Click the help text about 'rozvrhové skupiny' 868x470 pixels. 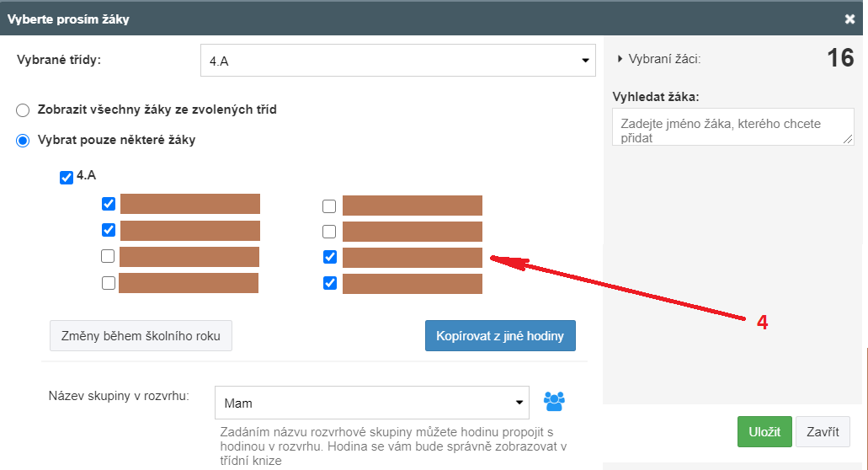coord(393,446)
